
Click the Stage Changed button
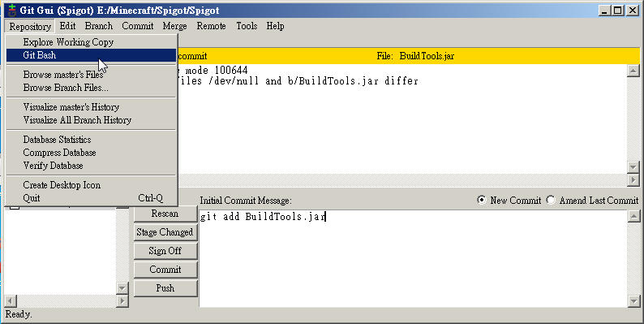point(165,232)
